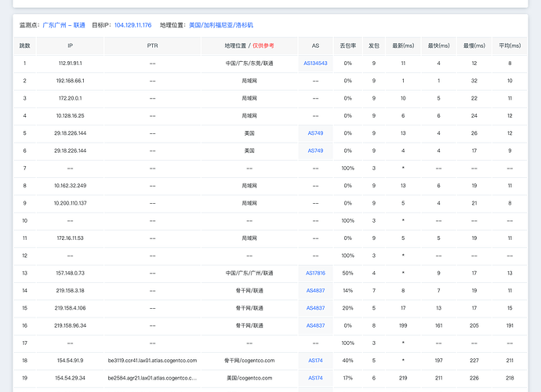
Task: Select IP cell 157.148.0.73
Action: click(x=70, y=273)
